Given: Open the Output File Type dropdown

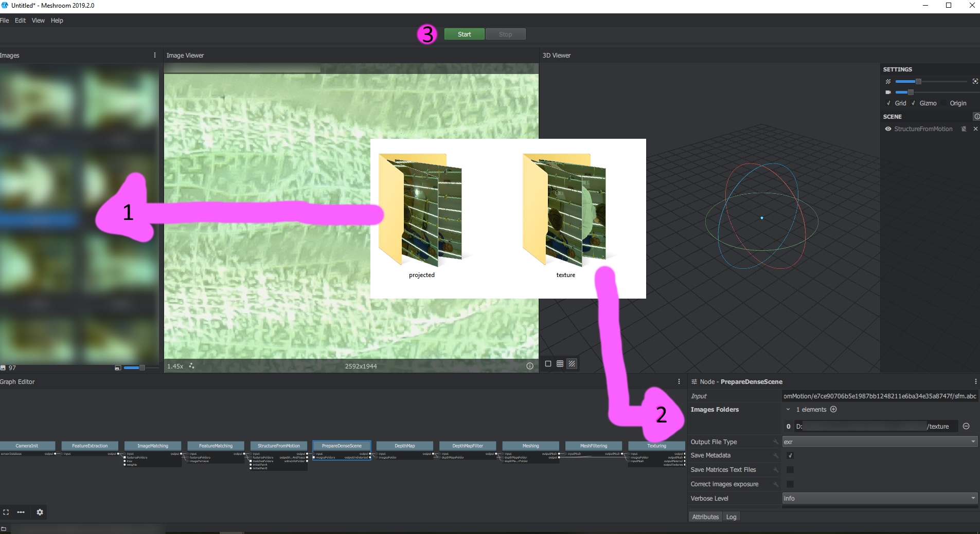Looking at the screenshot, I should [880, 441].
